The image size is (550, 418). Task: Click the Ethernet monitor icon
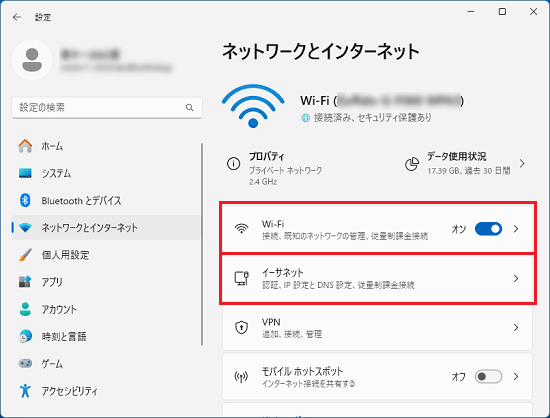241,278
